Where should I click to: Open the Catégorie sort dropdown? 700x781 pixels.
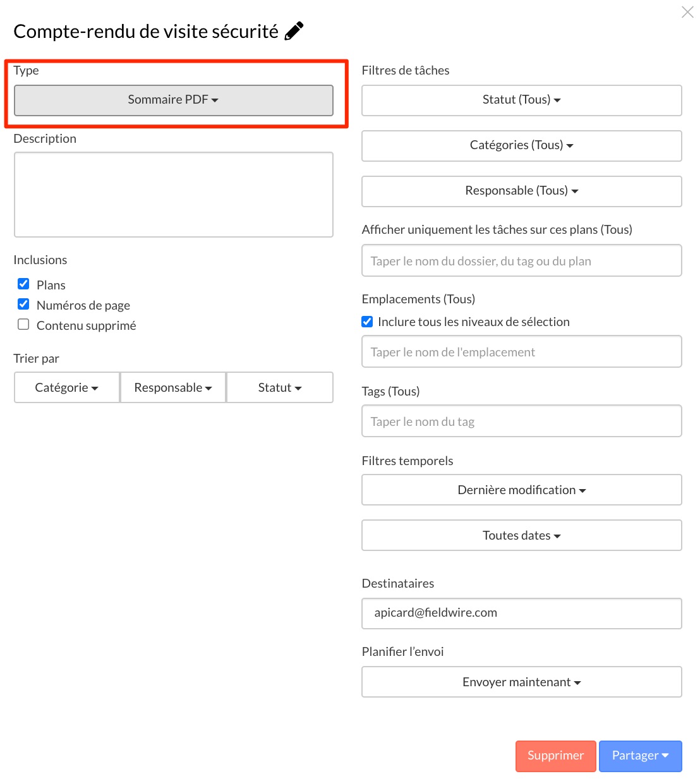pos(67,387)
